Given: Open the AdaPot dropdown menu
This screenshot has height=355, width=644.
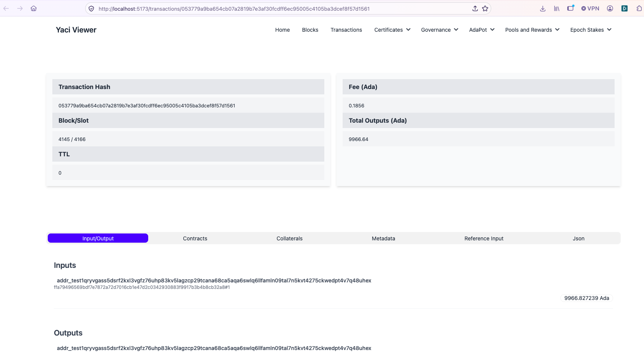Looking at the screenshot, I should pos(482,30).
